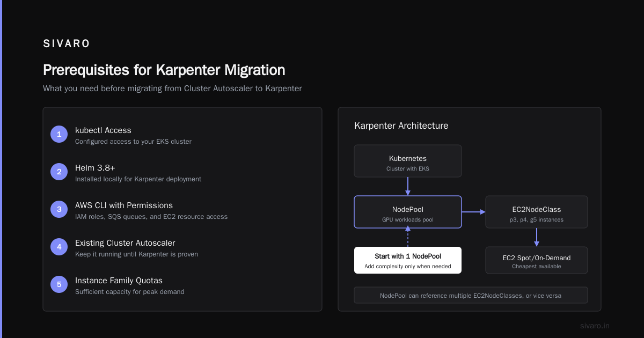Select the NodePool box
Viewport: 644px width, 338px height.
coord(408,212)
